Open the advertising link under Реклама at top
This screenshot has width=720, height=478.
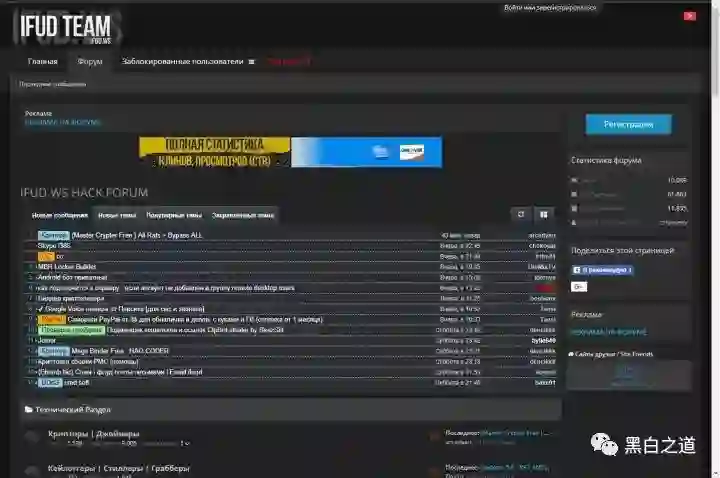coord(62,122)
